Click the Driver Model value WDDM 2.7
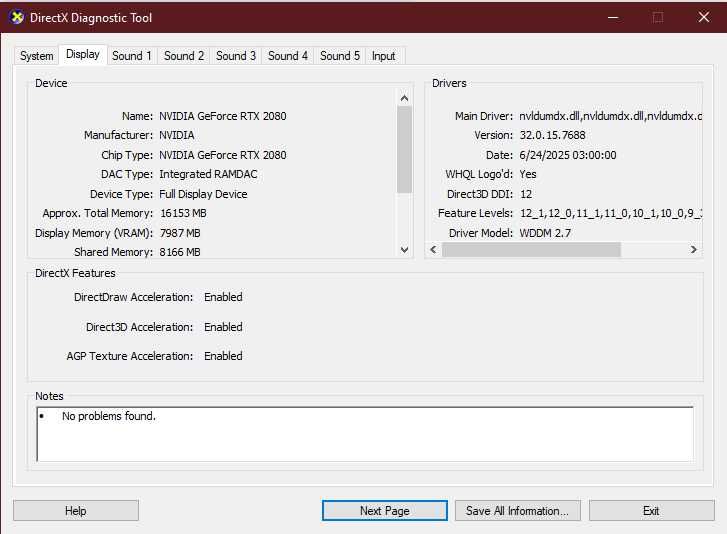 pyautogui.click(x=545, y=233)
